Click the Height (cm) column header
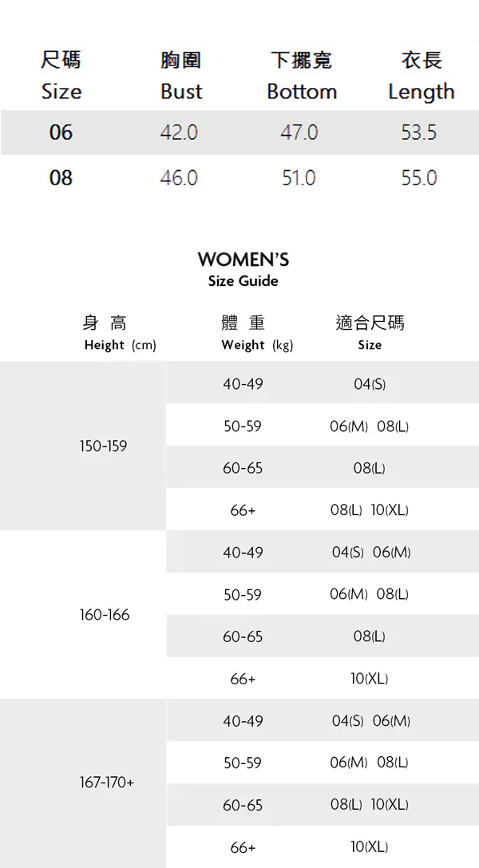The image size is (479, 868). pyautogui.click(x=120, y=334)
